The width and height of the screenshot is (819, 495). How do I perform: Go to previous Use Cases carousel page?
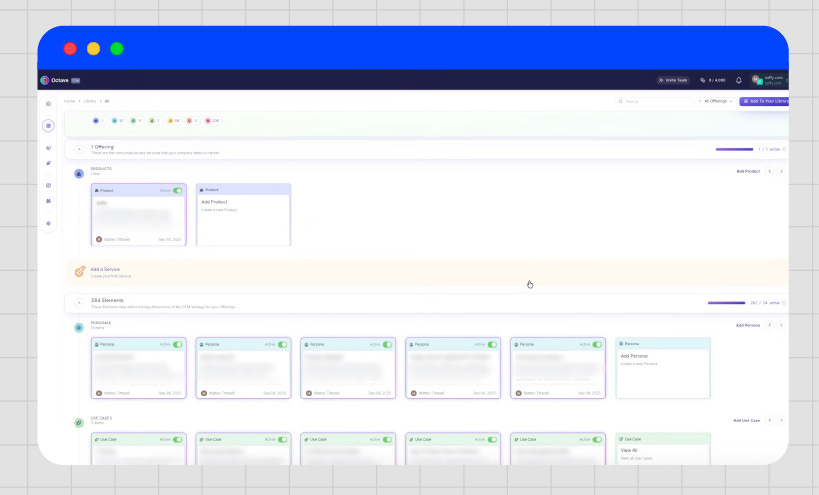pos(769,420)
